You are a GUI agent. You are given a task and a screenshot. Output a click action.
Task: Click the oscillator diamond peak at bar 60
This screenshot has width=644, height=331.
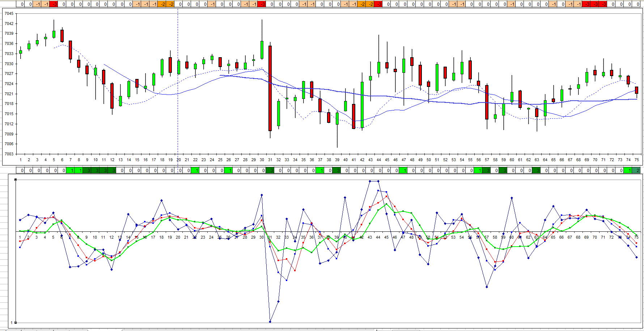[512, 198]
